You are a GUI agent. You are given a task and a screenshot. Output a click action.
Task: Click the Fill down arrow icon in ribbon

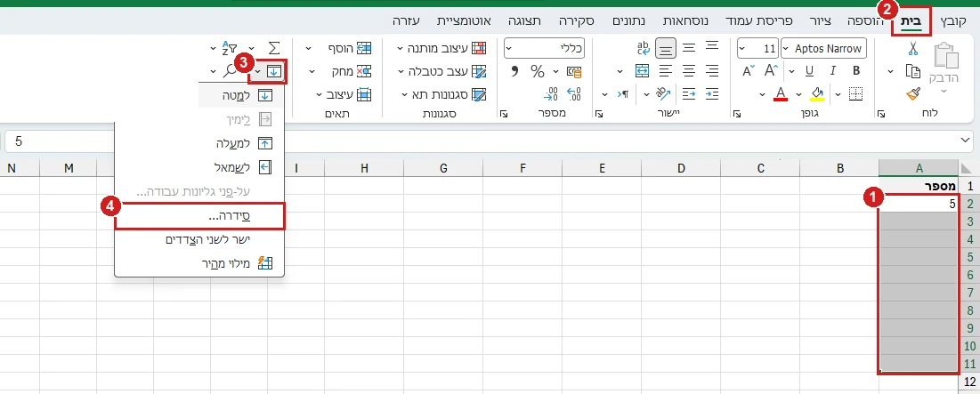[274, 71]
